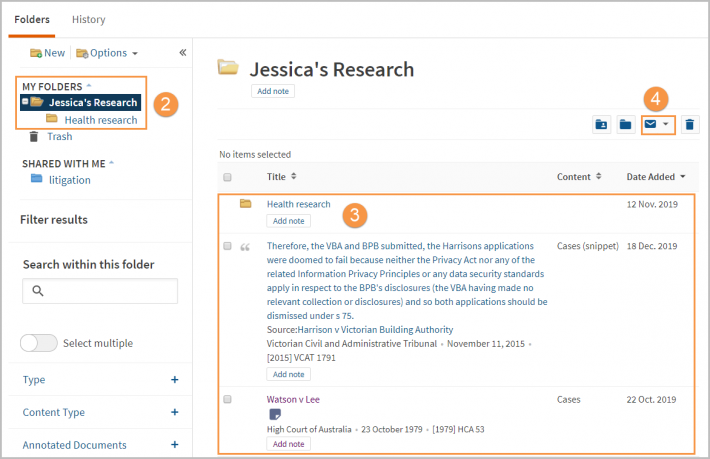Click the open folder icon in Jessica's Research tree row
This screenshot has width=710, height=459.
[x=37, y=102]
